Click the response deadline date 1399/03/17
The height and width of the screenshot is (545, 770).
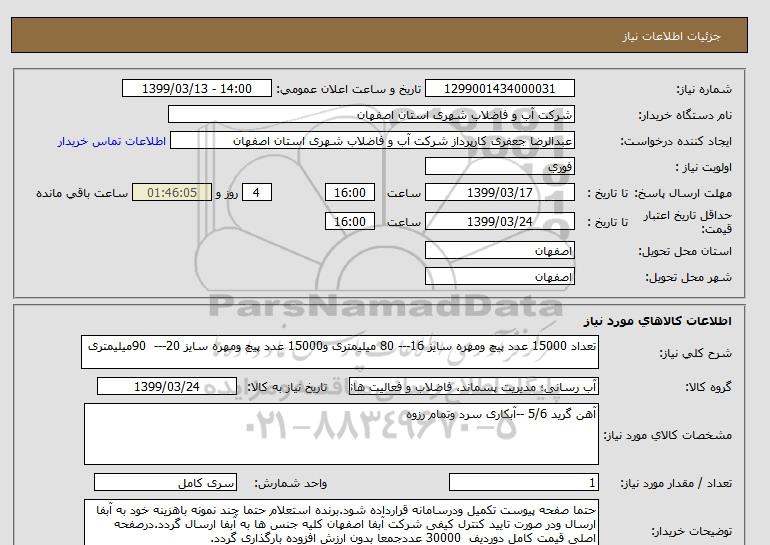[499, 192]
